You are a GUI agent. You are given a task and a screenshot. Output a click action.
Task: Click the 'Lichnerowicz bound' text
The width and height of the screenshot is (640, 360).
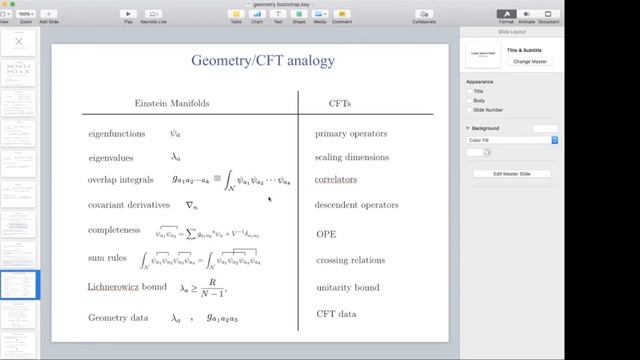tap(127, 287)
